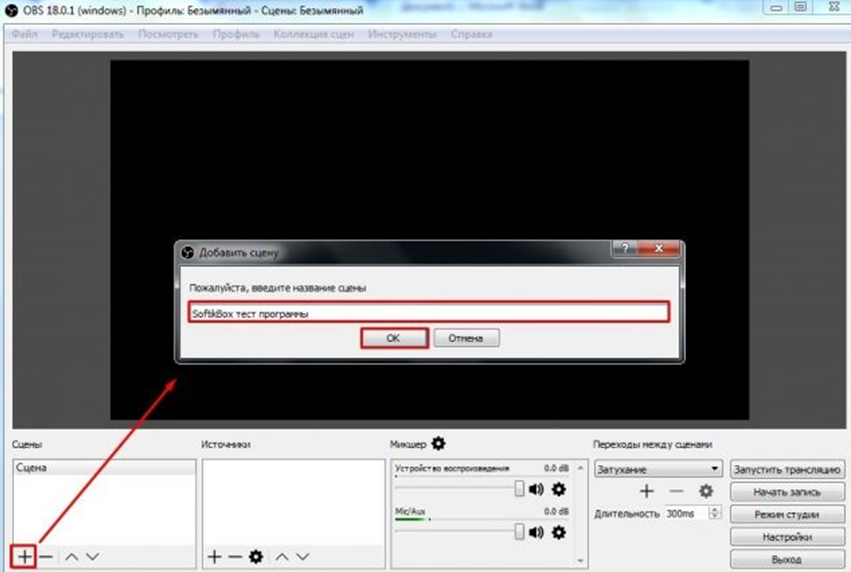Viewport: 851px width, 572px height.
Task: Click help question mark in dialog
Action: click(625, 249)
